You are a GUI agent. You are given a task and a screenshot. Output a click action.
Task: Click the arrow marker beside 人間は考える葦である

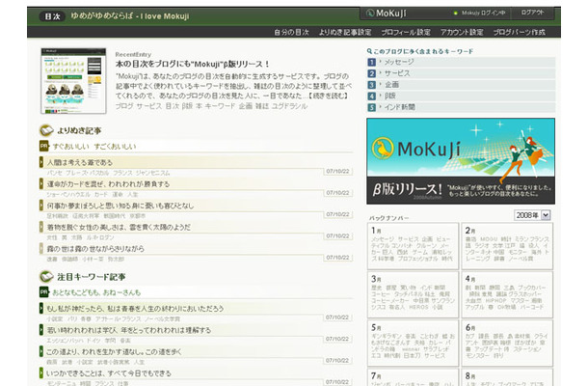(40, 162)
